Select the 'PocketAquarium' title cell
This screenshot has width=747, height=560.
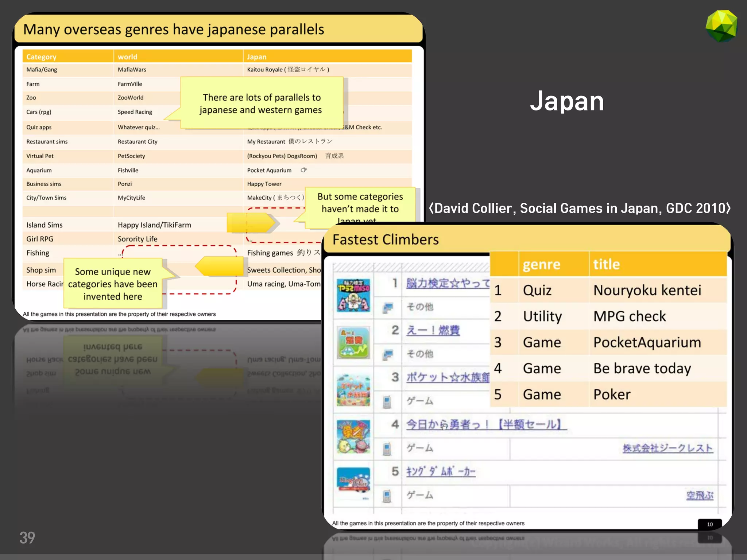tap(658, 342)
